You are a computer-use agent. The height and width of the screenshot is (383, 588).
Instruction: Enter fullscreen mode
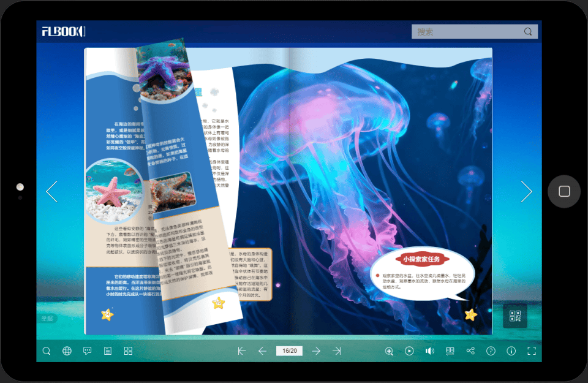click(532, 351)
